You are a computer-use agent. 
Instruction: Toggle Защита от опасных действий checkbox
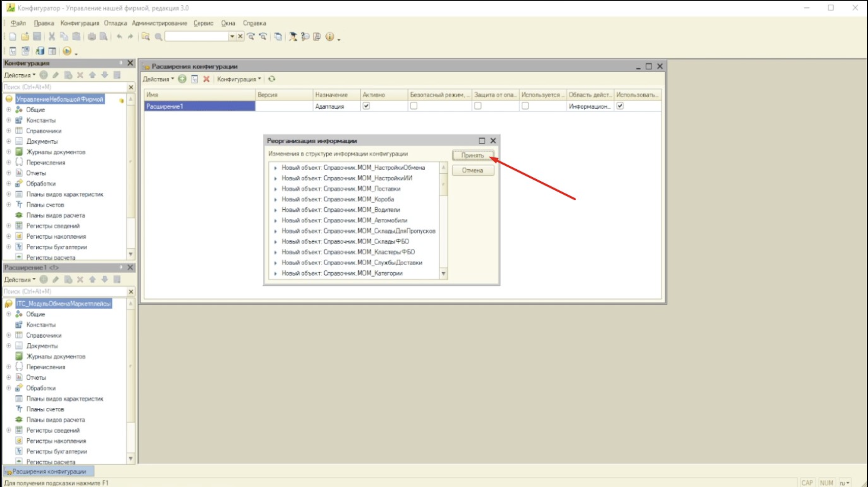pyautogui.click(x=477, y=106)
